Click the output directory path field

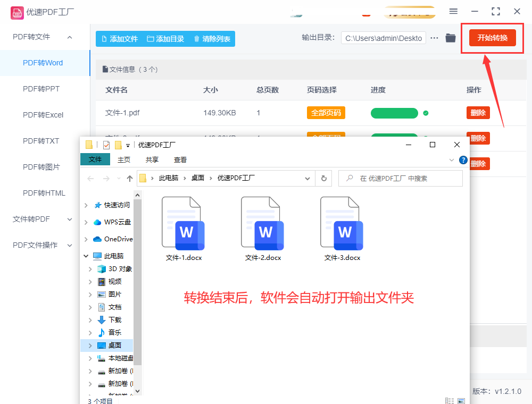tap(384, 38)
